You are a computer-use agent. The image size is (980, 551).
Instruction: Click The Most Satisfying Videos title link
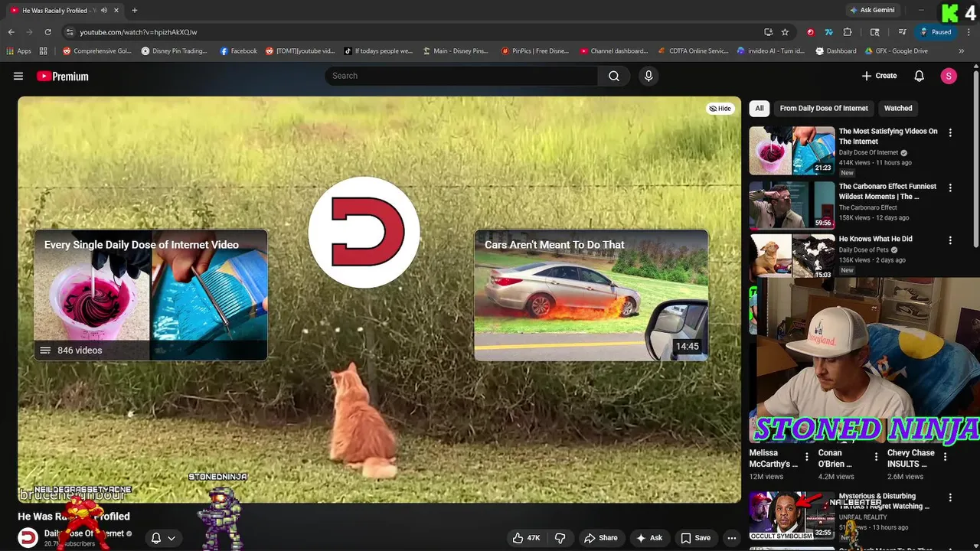pos(888,136)
